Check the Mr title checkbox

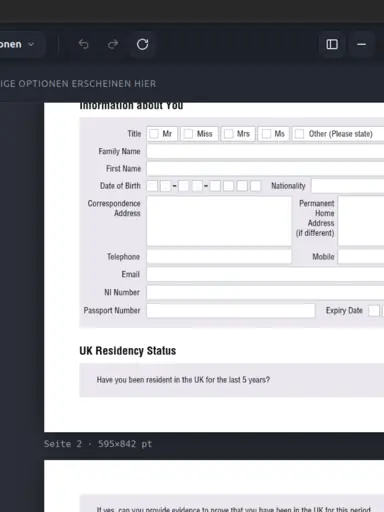pyautogui.click(x=154, y=134)
